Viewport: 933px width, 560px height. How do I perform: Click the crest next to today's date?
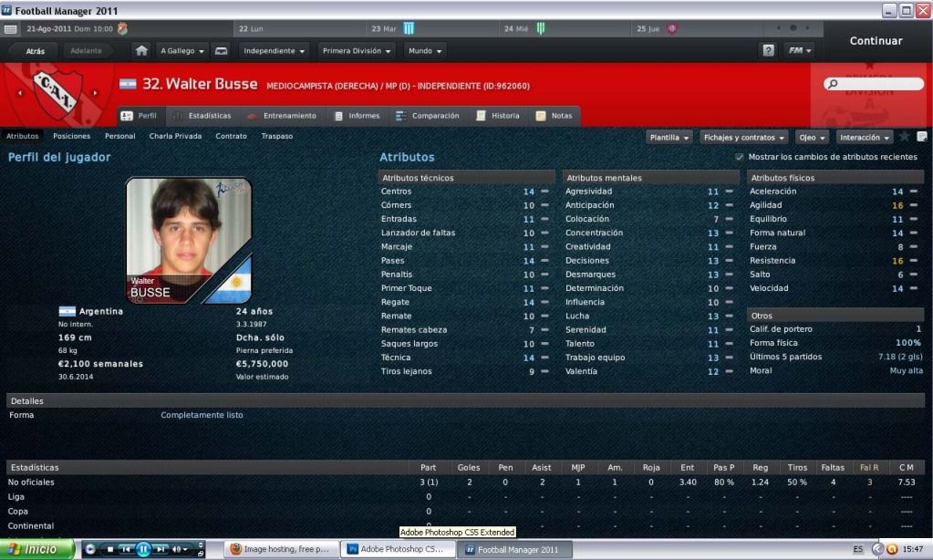122,28
